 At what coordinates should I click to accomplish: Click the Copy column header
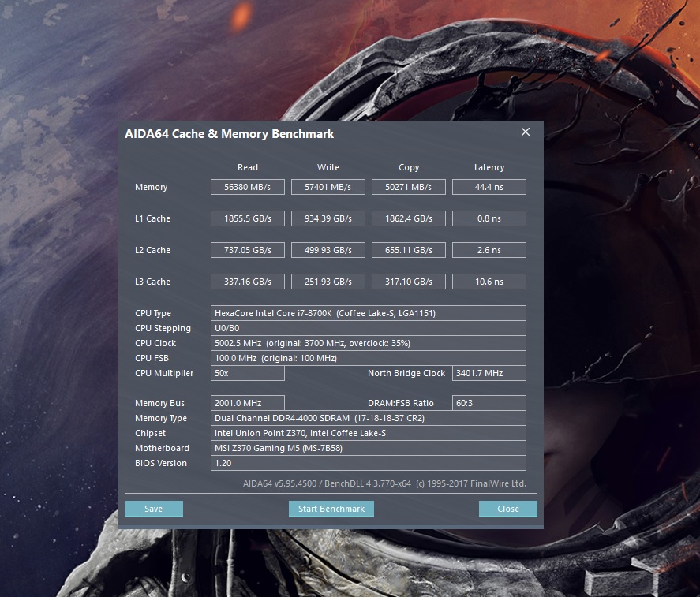(x=409, y=167)
